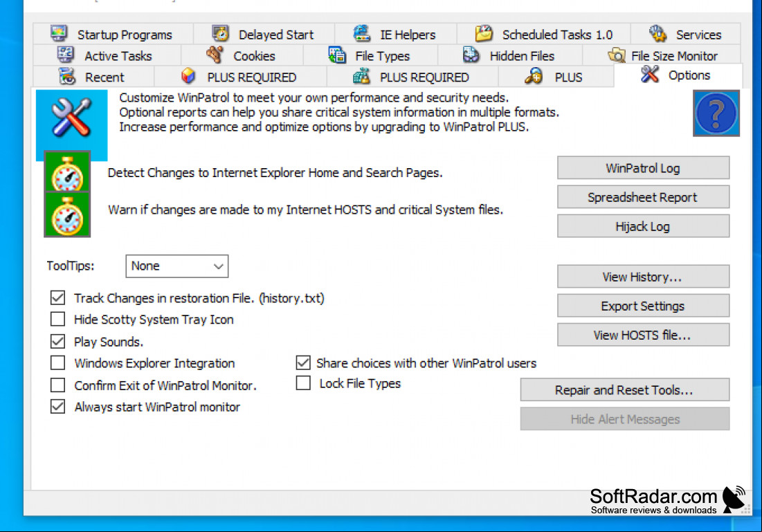The width and height of the screenshot is (762, 532).
Task: Expand the ToolTips dropdown set to None
Action: pos(177,266)
